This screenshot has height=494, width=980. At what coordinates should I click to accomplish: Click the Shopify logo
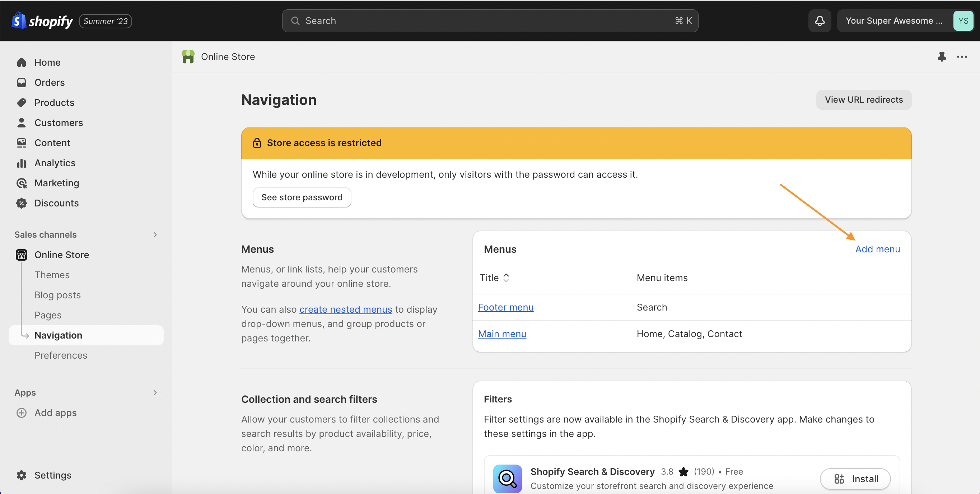coord(42,20)
